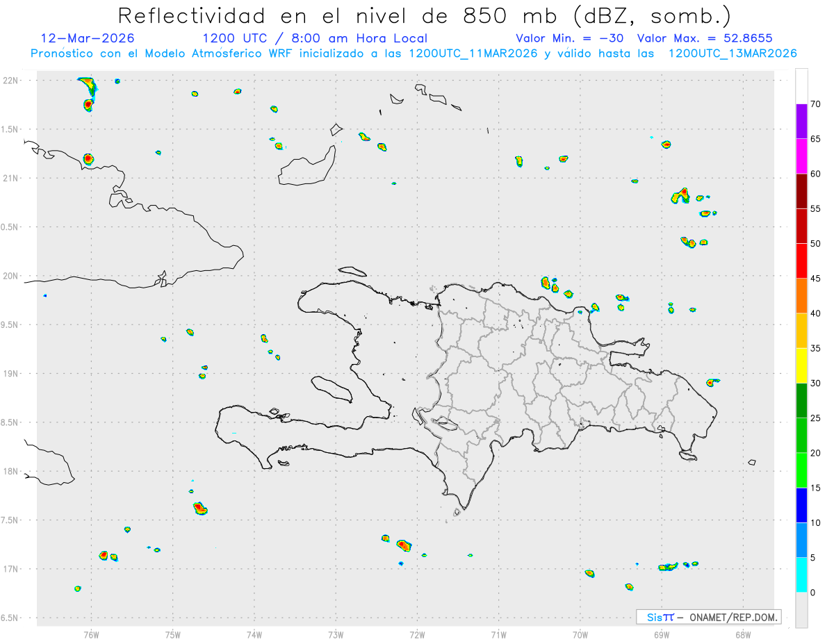The image size is (834, 644).
Task: Pick the gold 35–40 dBZ colorbar segment
Action: pyautogui.click(x=801, y=331)
